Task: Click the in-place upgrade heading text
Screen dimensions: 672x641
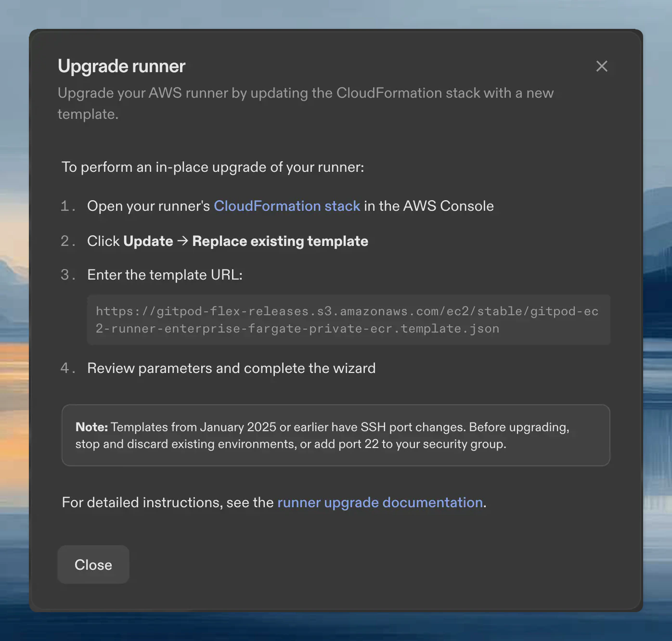Action: point(213,167)
